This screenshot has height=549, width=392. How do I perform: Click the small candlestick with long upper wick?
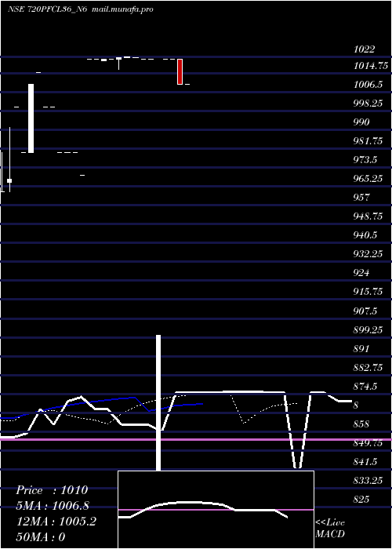(x=9, y=160)
